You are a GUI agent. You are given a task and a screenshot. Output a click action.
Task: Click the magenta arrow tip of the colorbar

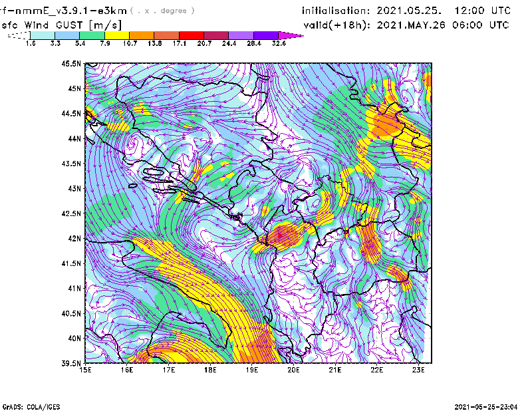click(x=291, y=35)
